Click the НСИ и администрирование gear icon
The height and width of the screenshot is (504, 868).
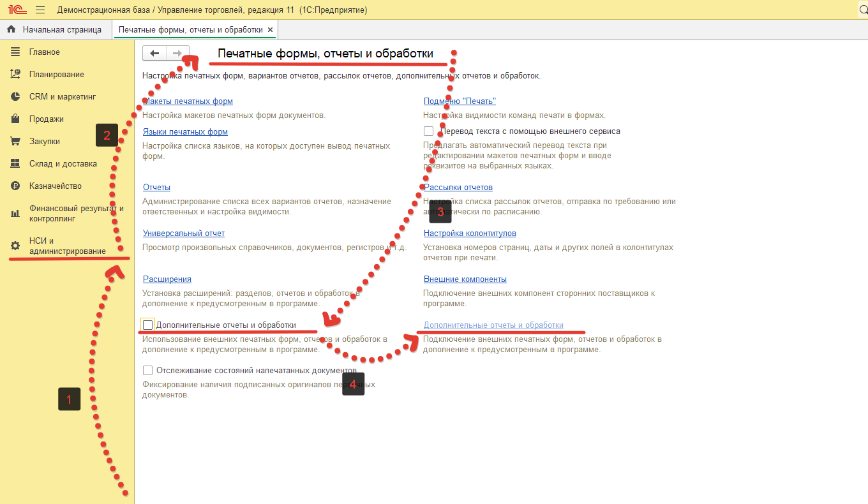point(16,246)
